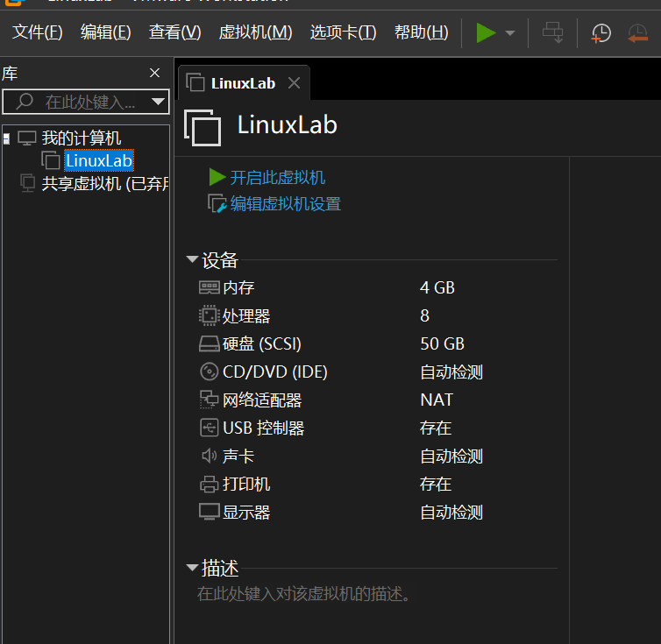The image size is (661, 644).
Task: Click the revert to snapshot icon
Action: [637, 33]
